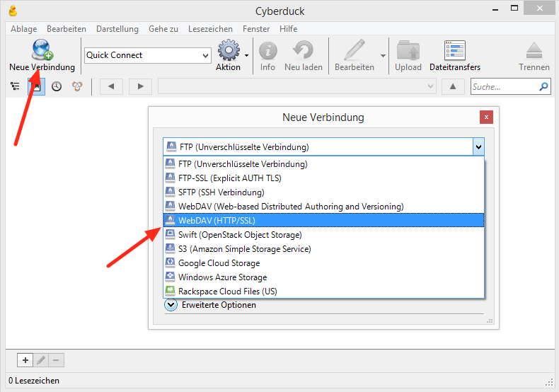Image resolution: width=559 pixels, height=392 pixels.
Task: Open the Dateitransfers window icon
Action: click(454, 50)
